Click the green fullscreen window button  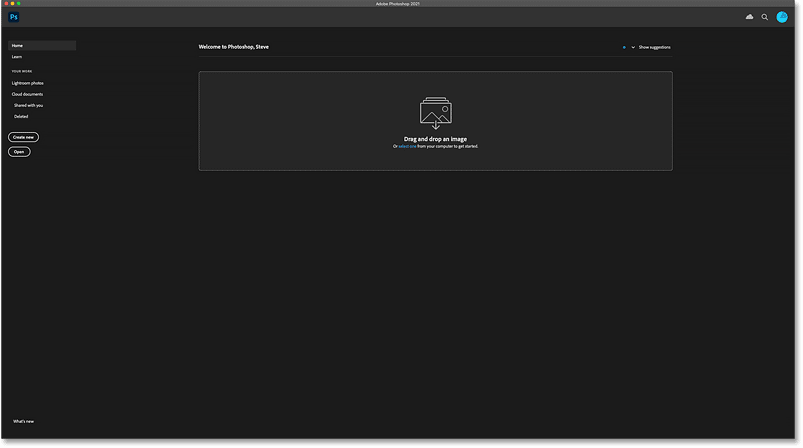(18, 4)
